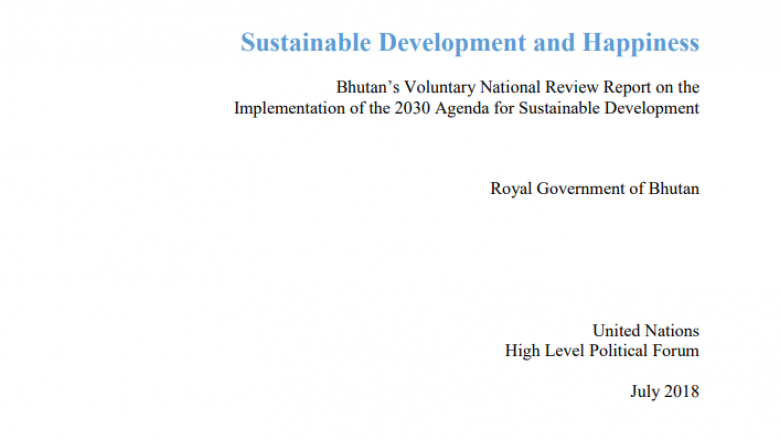
Task: Click the 'United Nations' text line
Action: (x=646, y=331)
